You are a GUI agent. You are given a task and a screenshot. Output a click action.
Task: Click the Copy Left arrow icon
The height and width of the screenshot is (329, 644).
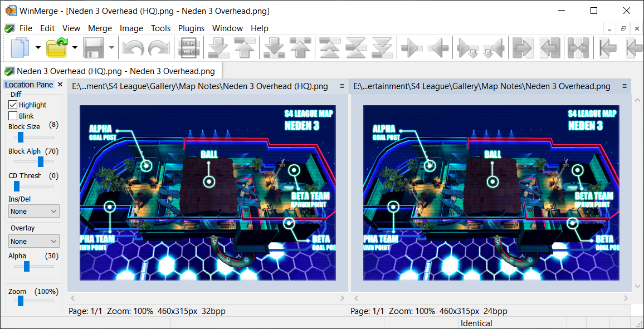[438, 48]
